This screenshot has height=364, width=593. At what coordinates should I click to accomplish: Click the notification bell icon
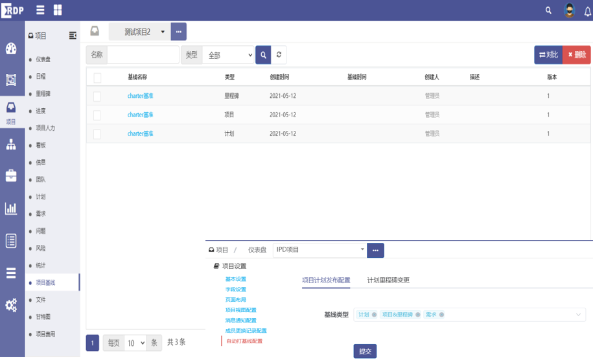pos(588,11)
